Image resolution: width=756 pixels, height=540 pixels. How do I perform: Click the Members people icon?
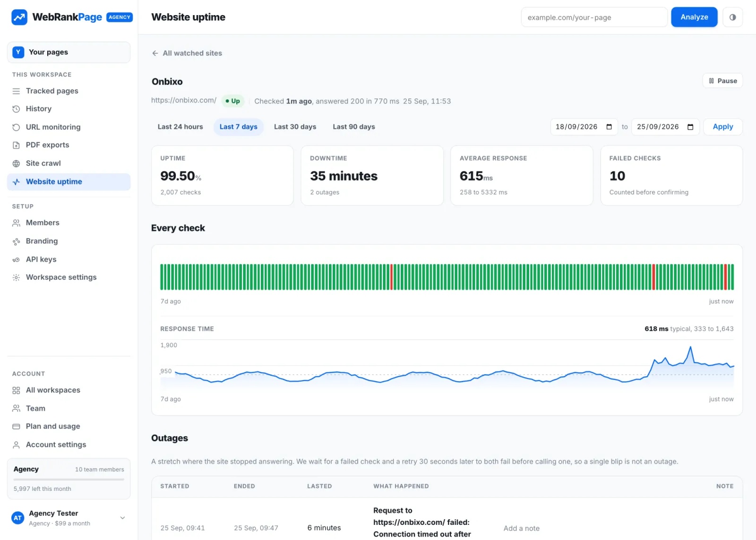coord(16,223)
